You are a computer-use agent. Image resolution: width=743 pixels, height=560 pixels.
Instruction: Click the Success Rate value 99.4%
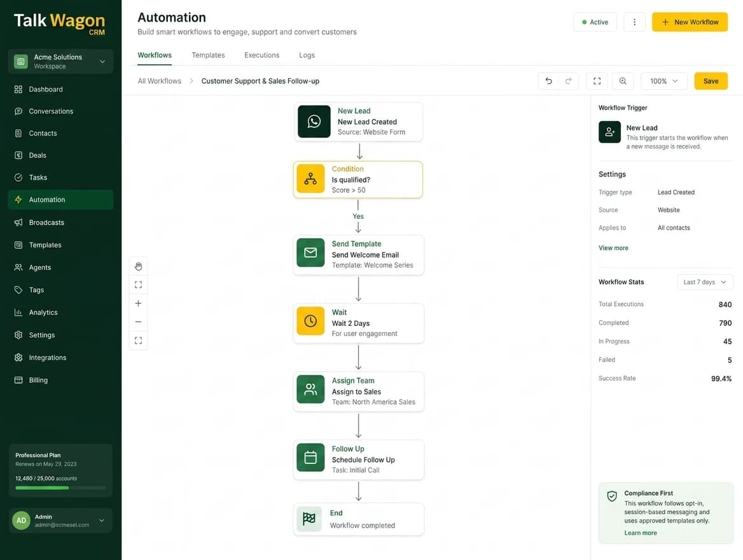721,379
